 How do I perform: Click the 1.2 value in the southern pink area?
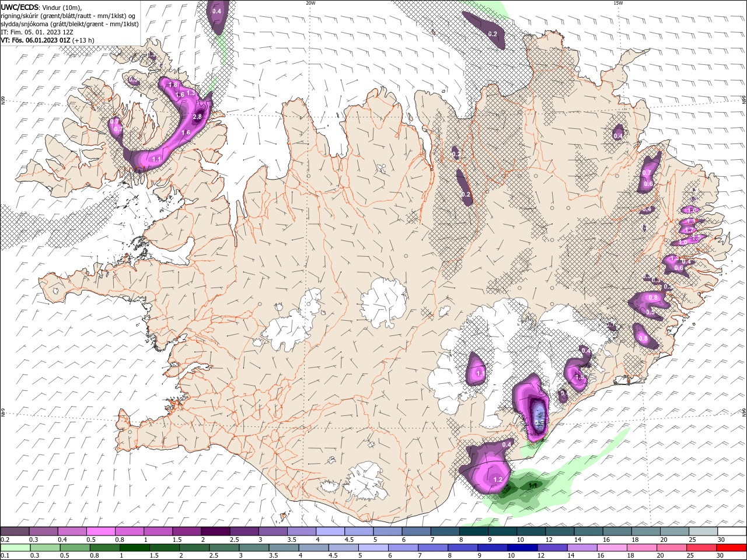pos(498,480)
